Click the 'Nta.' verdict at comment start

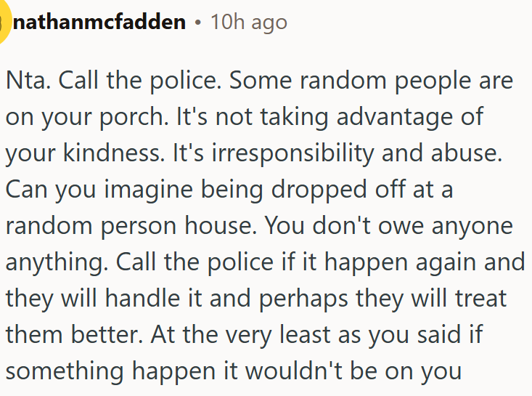point(28,81)
